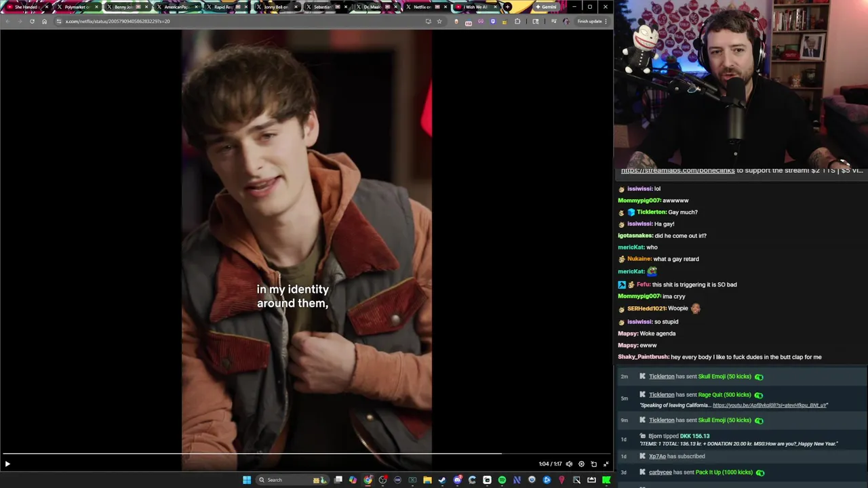Open the browser three-dot menu

pos(606,21)
